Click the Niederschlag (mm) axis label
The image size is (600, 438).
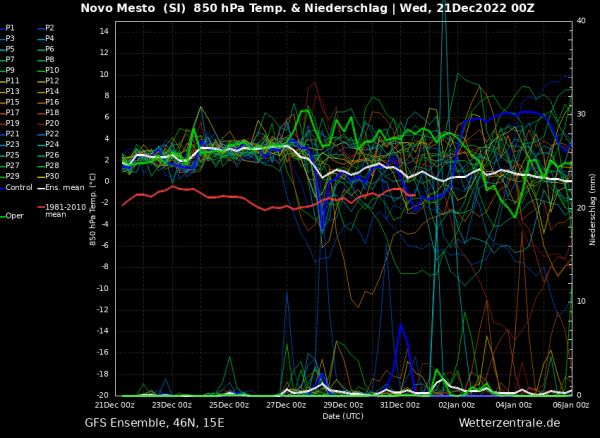click(592, 208)
